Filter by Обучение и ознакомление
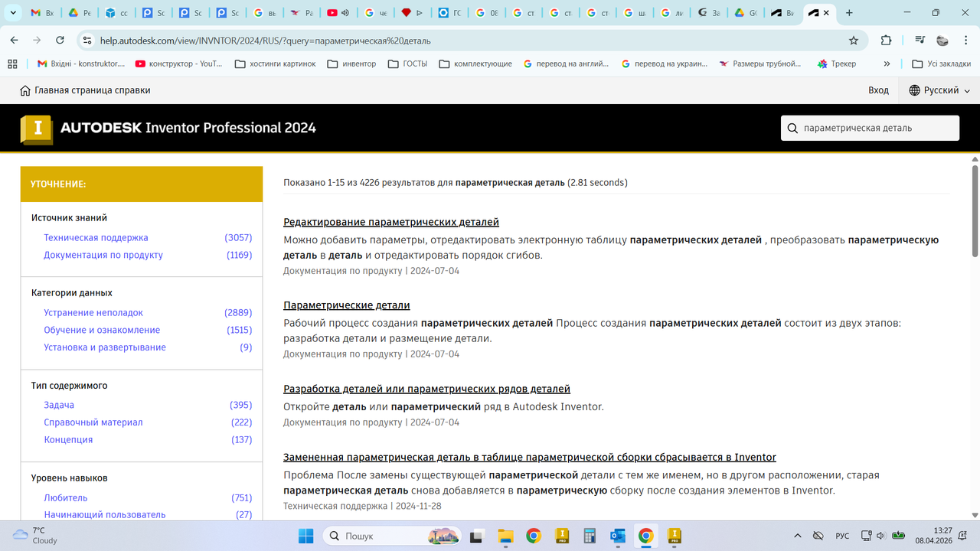The width and height of the screenshot is (980, 551). pos(102,330)
